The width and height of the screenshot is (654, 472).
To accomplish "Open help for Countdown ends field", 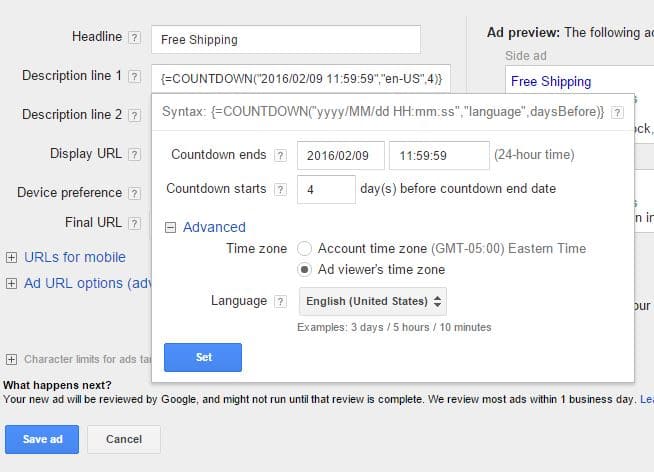I will click(x=280, y=156).
